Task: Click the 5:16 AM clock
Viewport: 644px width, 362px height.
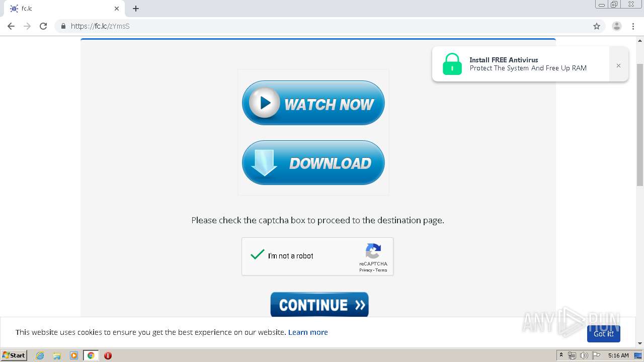Action: click(x=618, y=355)
